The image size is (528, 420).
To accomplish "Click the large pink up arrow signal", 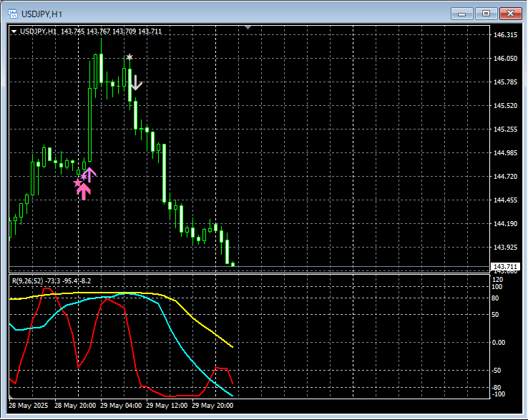I will click(x=84, y=192).
